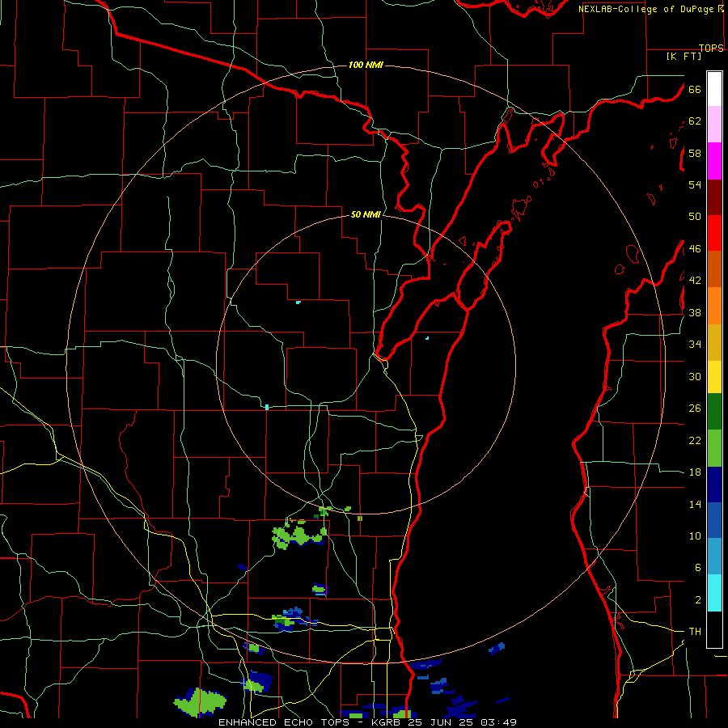Click the 50 scale value in legend
Image resolution: width=728 pixels, height=728 pixels.
click(x=695, y=217)
